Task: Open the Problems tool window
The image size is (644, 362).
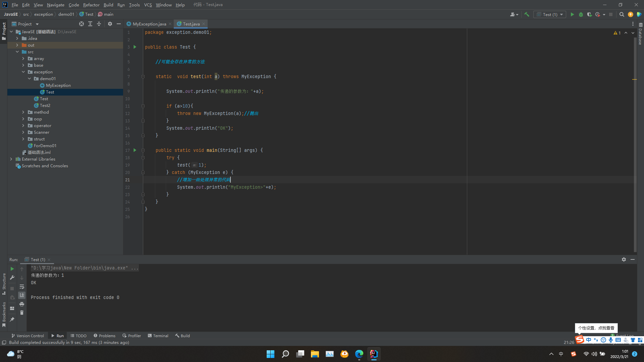Action: [x=104, y=336]
